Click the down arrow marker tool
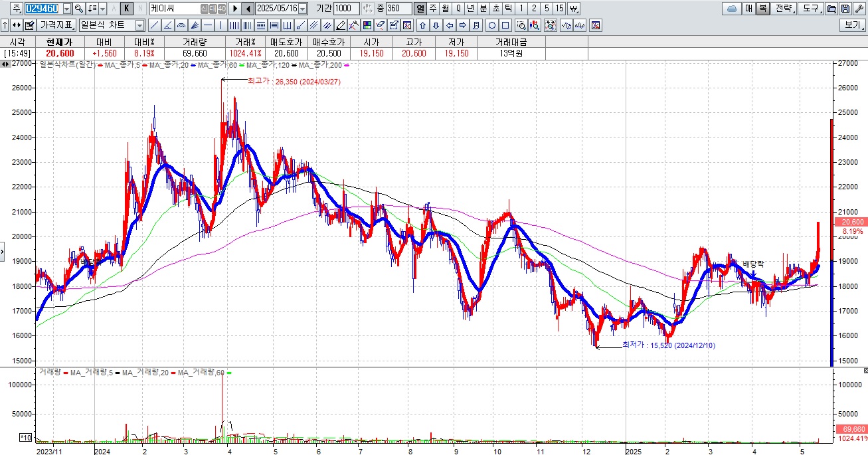This screenshot has height=455, width=868. click(x=436, y=25)
